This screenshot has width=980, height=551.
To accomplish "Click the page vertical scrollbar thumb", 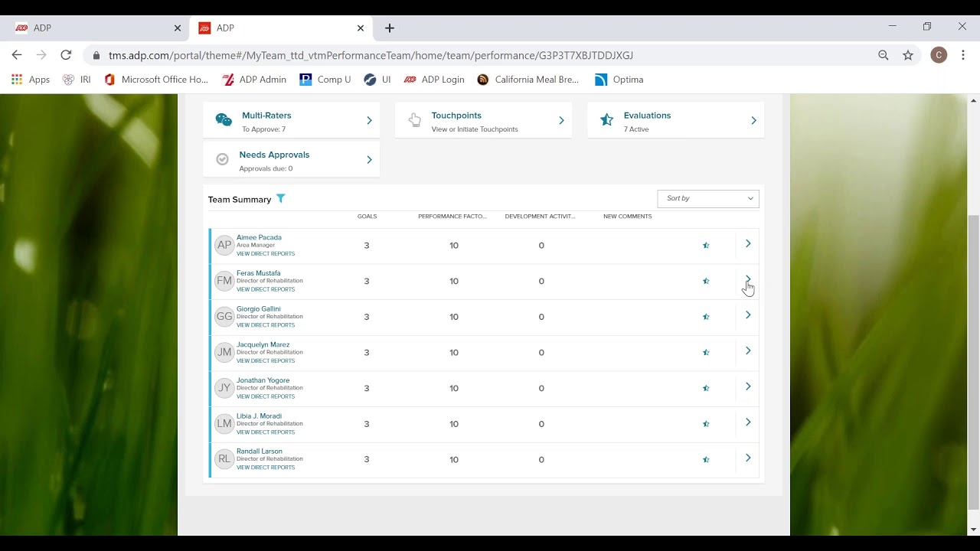I will coord(974,362).
